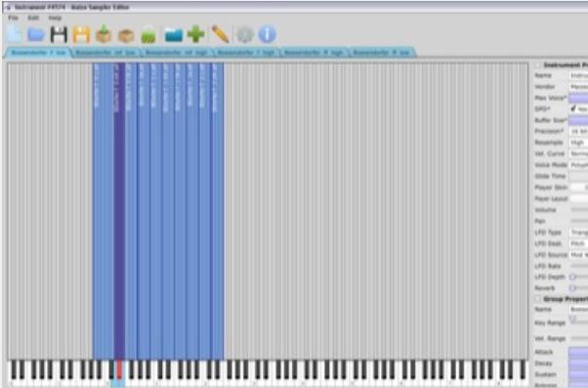This screenshot has width=588, height=388.
Task: Click the new blank document icon
Action: (14, 35)
